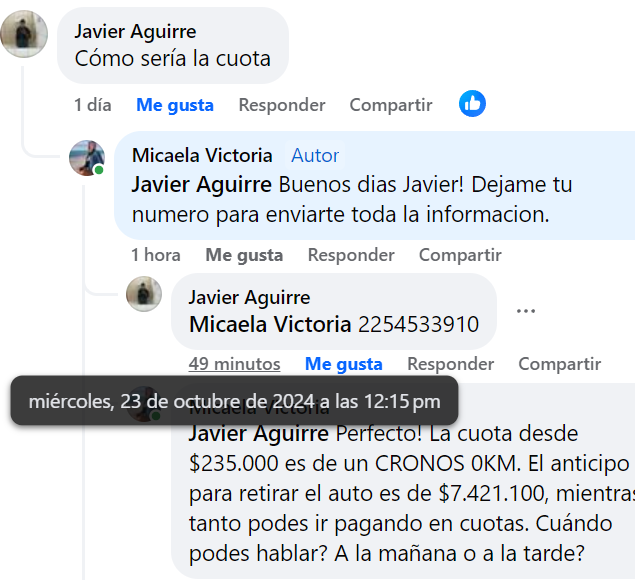
Task: Click the bold Micaela Victoria mention before 2254533910
Action: pos(270,324)
